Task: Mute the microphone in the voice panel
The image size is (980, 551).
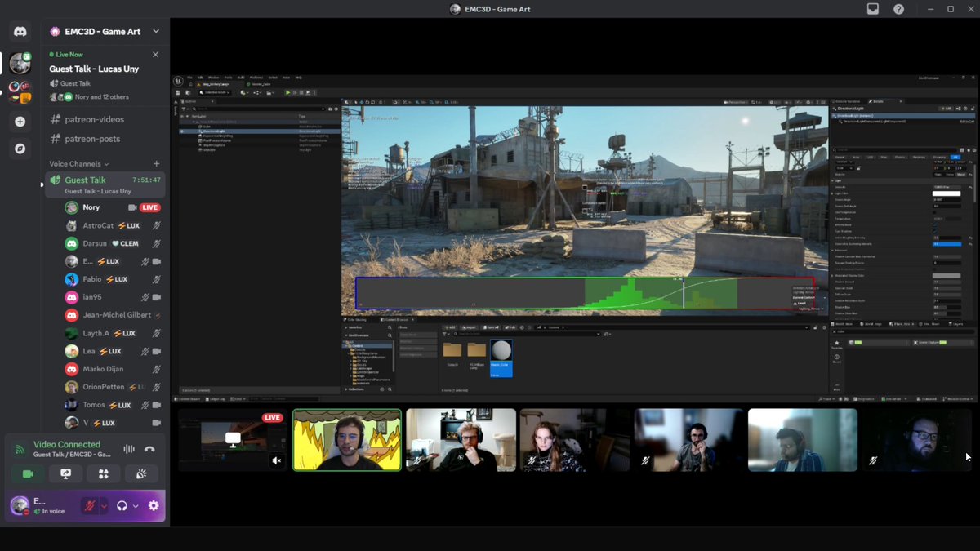Action: [x=89, y=505]
